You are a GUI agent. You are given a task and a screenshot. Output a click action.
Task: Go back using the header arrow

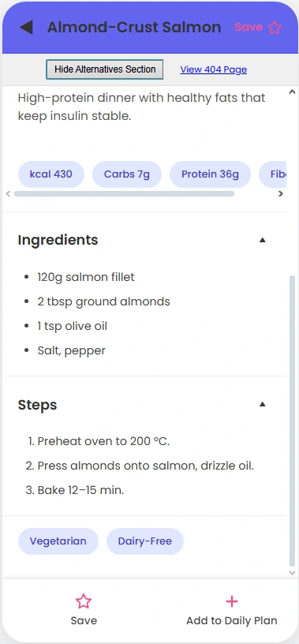click(26, 28)
